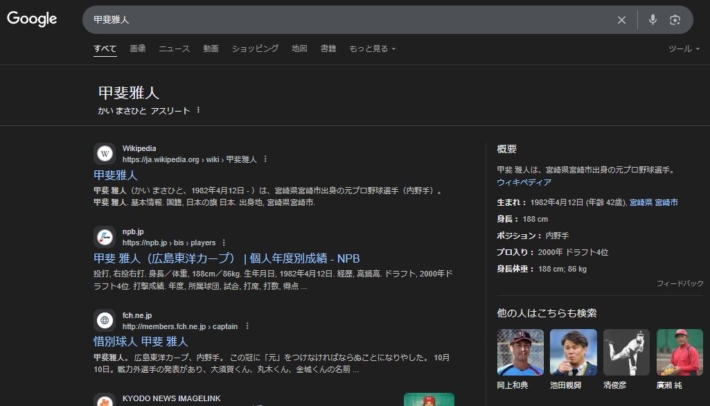This screenshot has height=406, width=710.
Task: Click the ポジション 内野手 fact row
Action: (x=532, y=235)
